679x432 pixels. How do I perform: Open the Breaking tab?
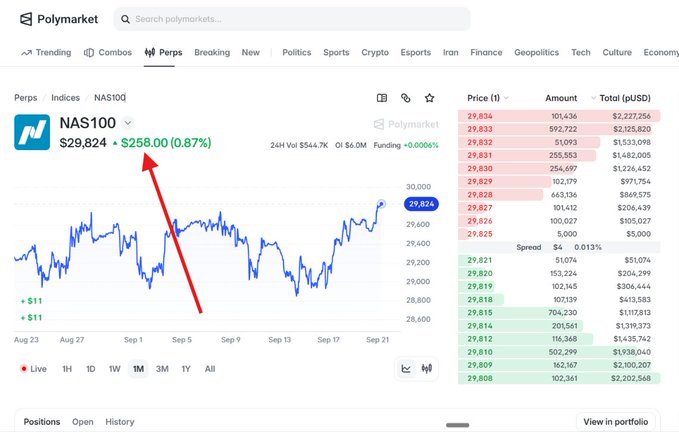tap(212, 52)
